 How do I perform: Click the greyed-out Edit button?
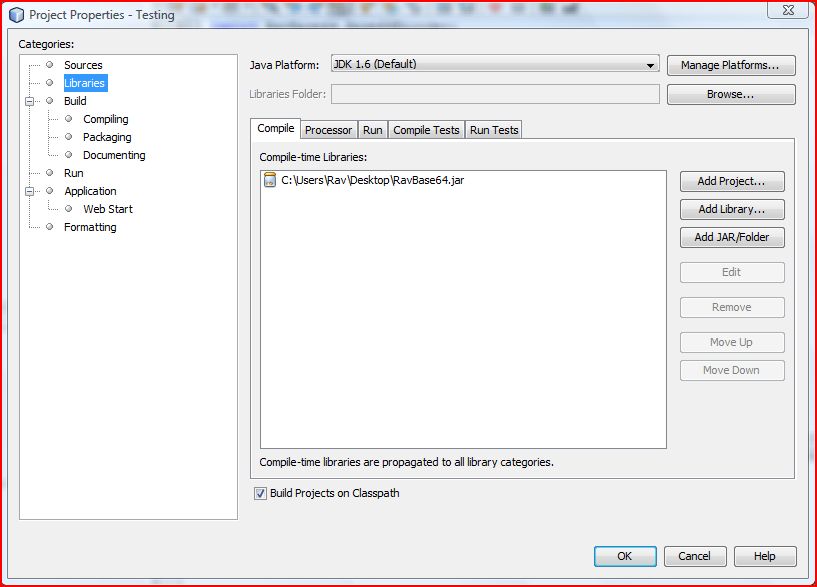tap(732, 272)
